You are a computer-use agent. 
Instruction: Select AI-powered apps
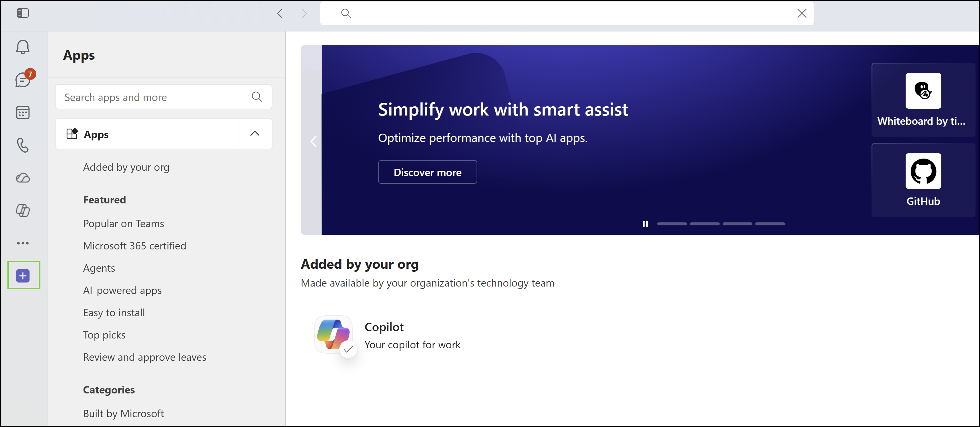pyautogui.click(x=122, y=290)
